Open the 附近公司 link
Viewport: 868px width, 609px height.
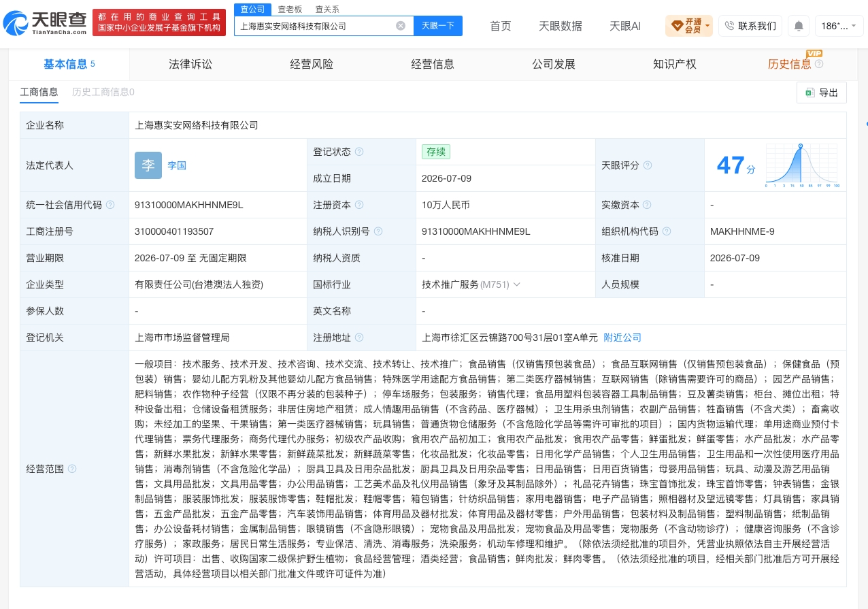coord(622,338)
